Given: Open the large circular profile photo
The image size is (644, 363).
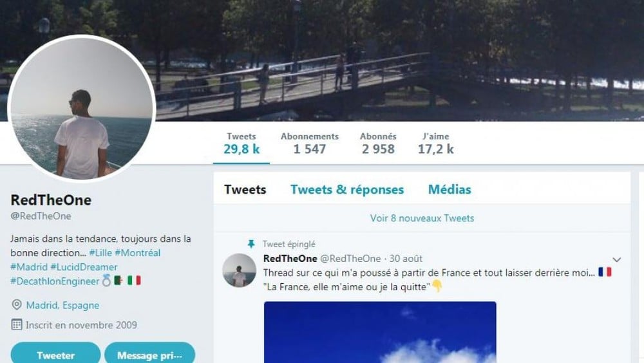Looking at the screenshot, I should (81, 108).
